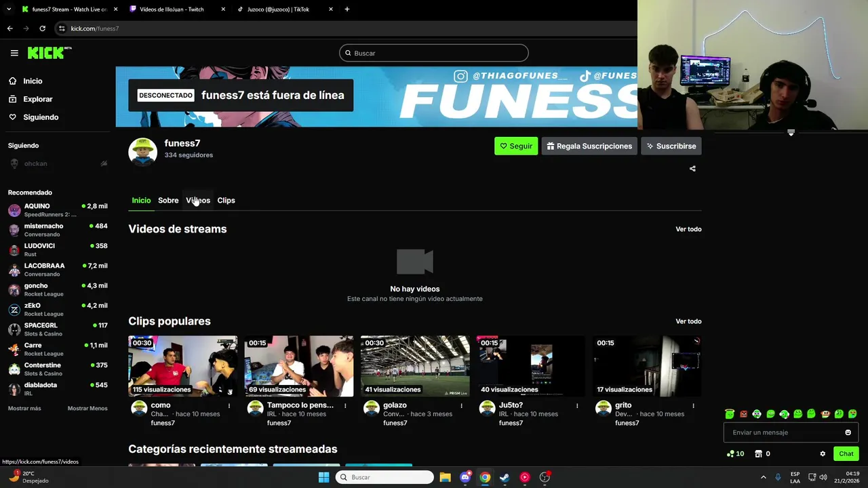Click the KICK logo

tap(50, 53)
